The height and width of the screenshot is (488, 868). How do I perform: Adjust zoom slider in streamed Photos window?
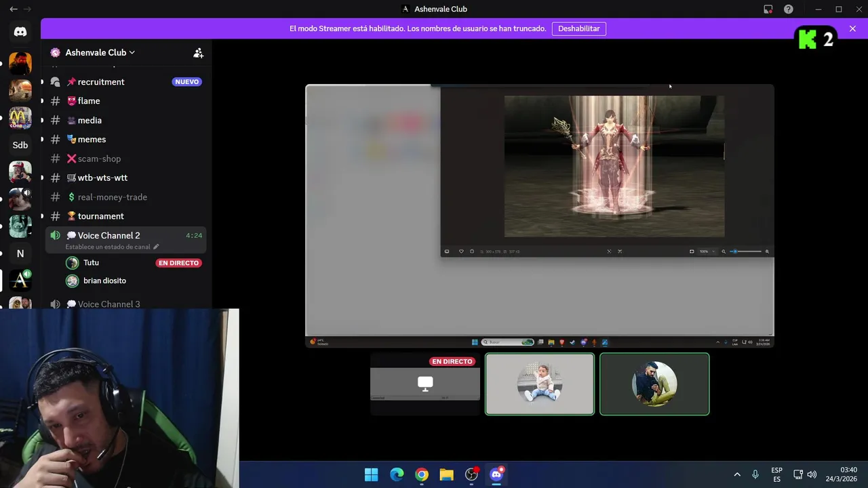point(746,251)
